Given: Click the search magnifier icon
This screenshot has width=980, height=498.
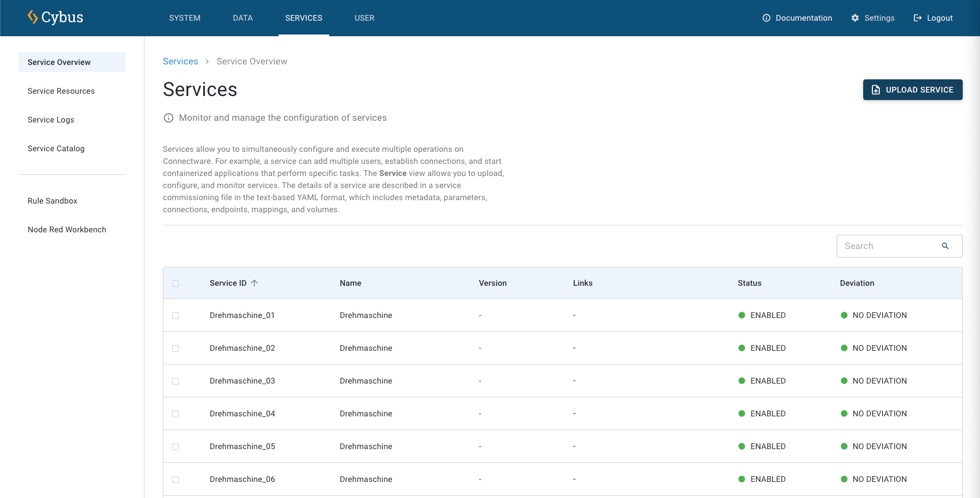Looking at the screenshot, I should coord(945,246).
